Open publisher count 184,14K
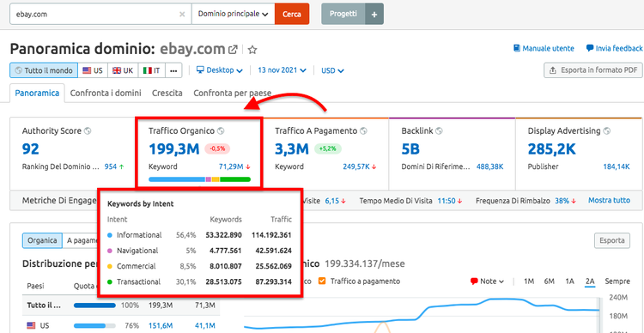Screen dimensions: 644x333 pyautogui.click(x=617, y=166)
